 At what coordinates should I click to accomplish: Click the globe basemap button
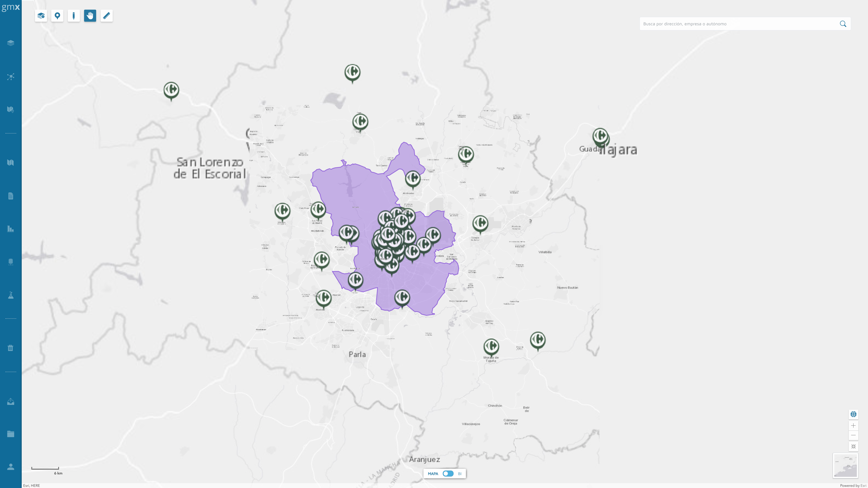coord(853,414)
